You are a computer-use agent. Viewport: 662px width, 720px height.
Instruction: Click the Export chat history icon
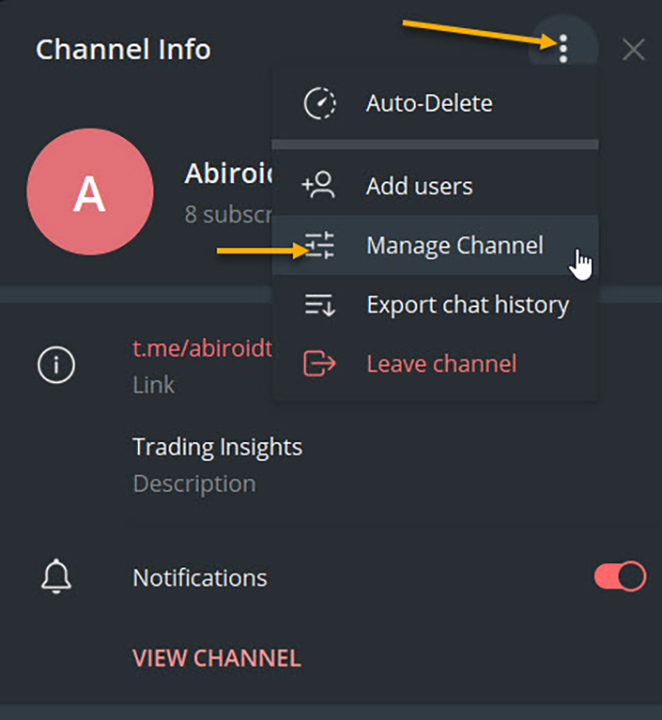[x=319, y=305]
